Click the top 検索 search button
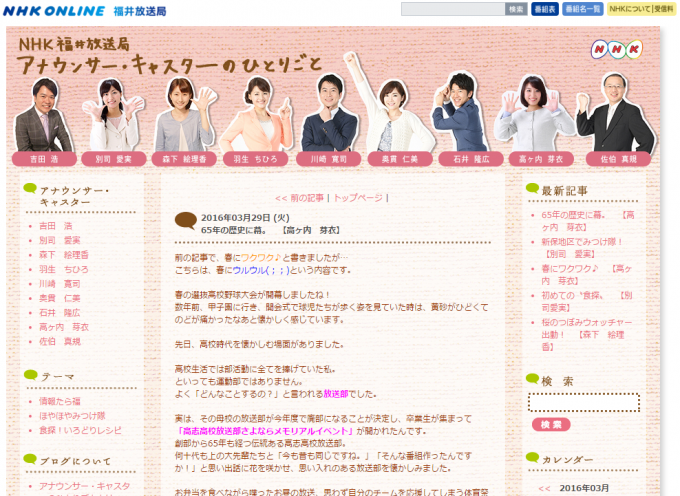 (x=516, y=9)
